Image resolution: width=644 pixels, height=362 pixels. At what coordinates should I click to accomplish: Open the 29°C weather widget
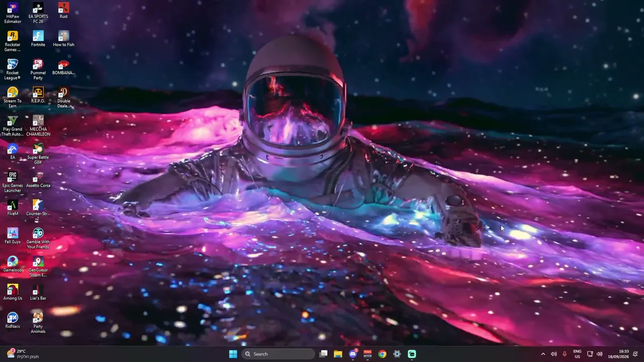[x=23, y=354]
